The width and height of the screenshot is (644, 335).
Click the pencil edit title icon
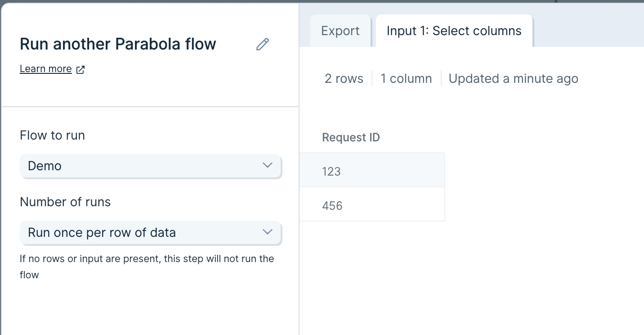263,44
